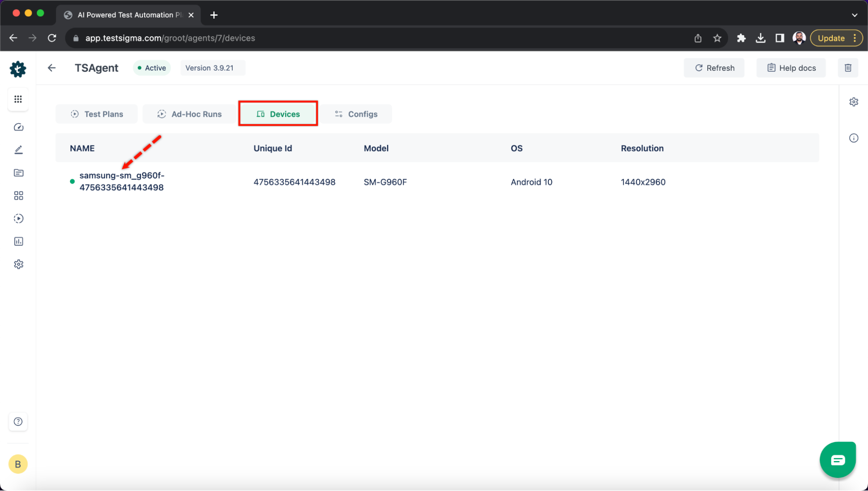Click the Devices tab icon
868x491 pixels.
click(261, 114)
